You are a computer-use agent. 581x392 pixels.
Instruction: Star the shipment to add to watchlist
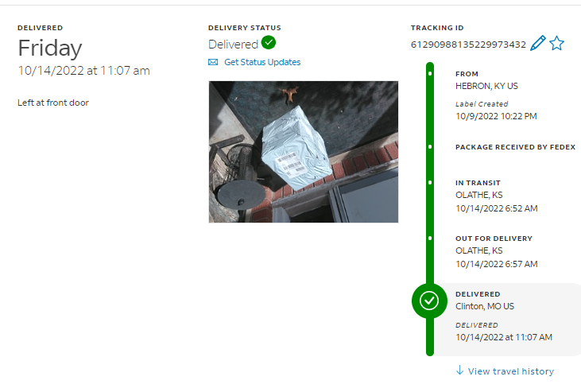(x=556, y=43)
